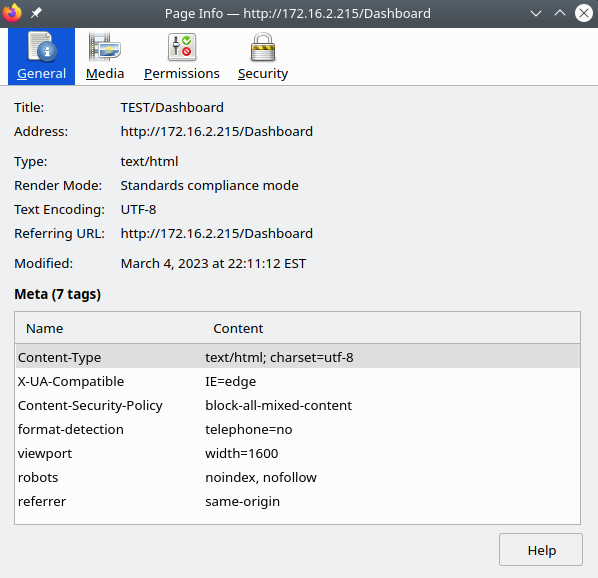Show the Security tab

[x=263, y=56]
